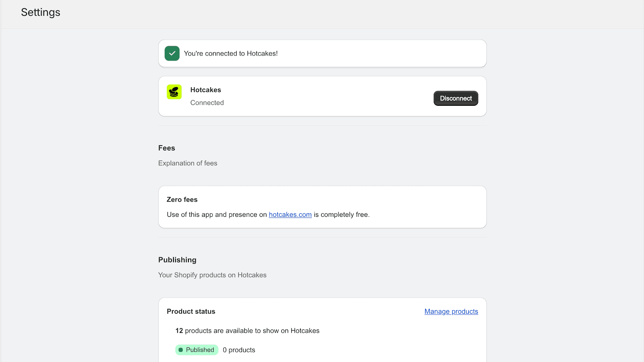Viewport: 644px width, 362px height.
Task: Click the Published status badge
Action: [197, 350]
